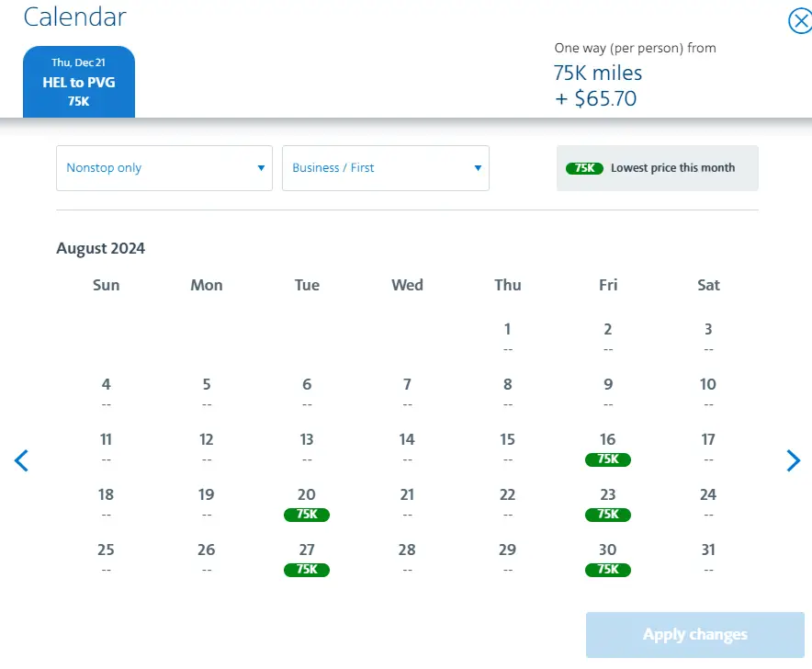This screenshot has height=669, width=812.
Task: Advance to next month with right arrow
Action: click(794, 460)
